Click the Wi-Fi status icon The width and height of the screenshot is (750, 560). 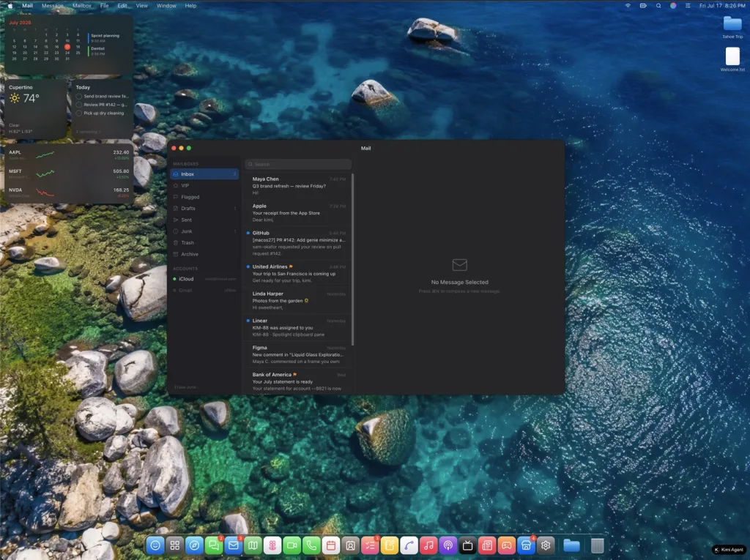coord(628,6)
